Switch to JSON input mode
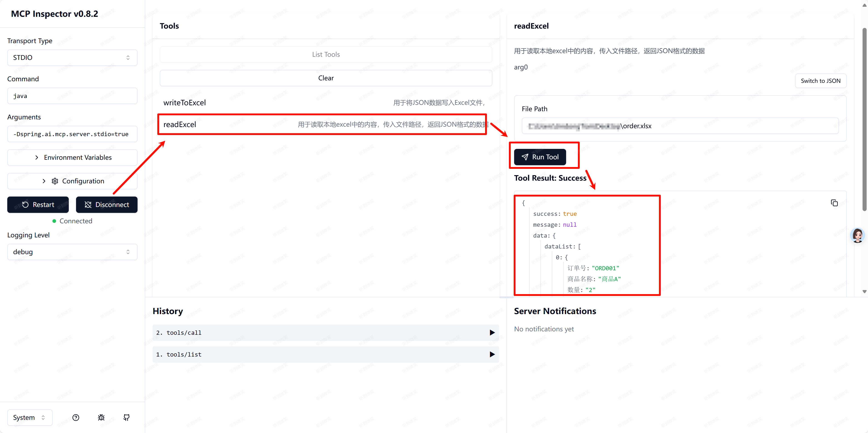 click(x=820, y=81)
